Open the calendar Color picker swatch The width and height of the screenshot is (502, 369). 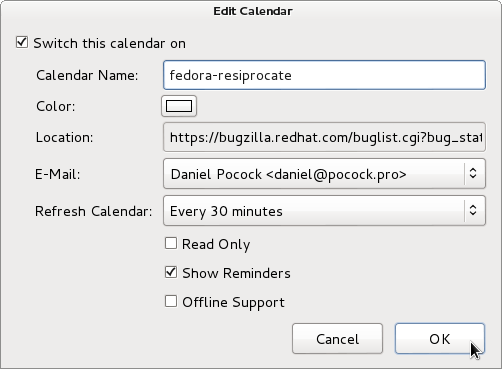179,106
